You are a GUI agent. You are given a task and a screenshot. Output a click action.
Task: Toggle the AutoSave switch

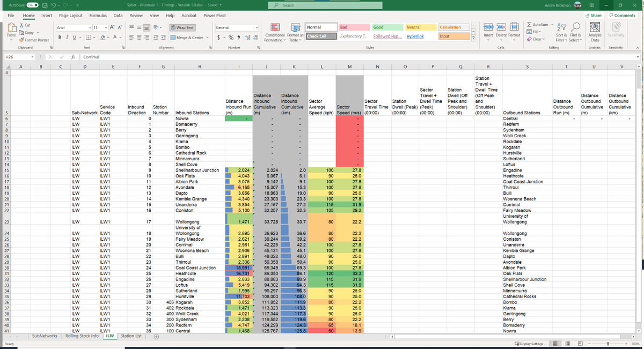pos(32,5)
